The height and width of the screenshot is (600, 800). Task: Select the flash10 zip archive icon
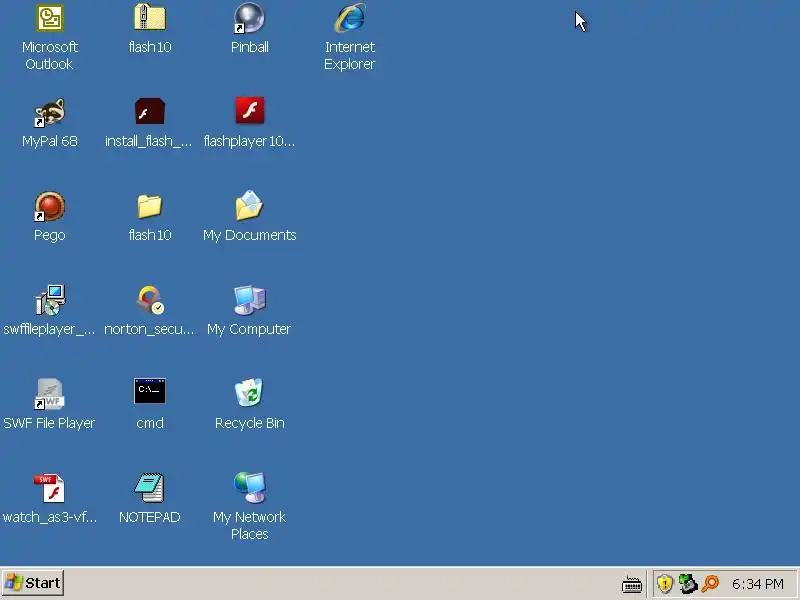[x=149, y=17]
